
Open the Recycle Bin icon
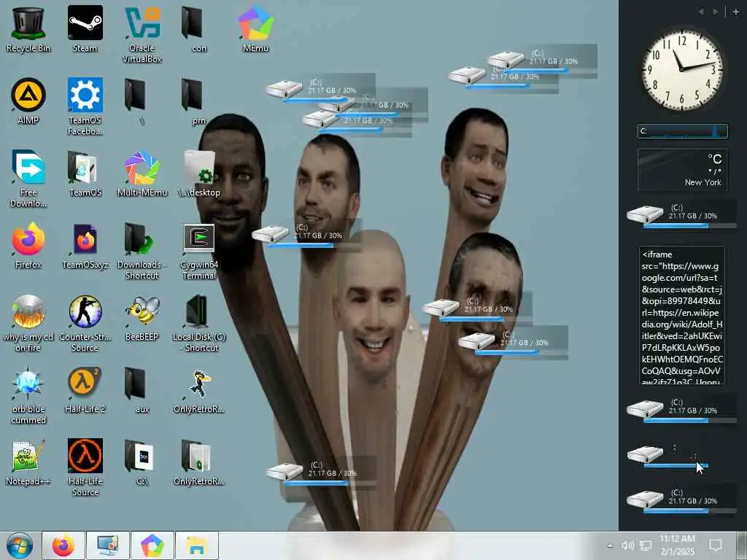[28, 29]
